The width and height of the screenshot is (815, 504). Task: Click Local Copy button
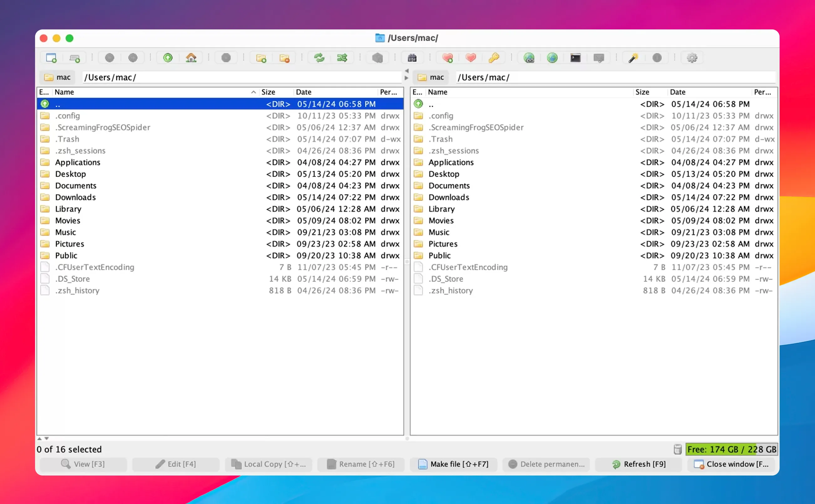(268, 464)
